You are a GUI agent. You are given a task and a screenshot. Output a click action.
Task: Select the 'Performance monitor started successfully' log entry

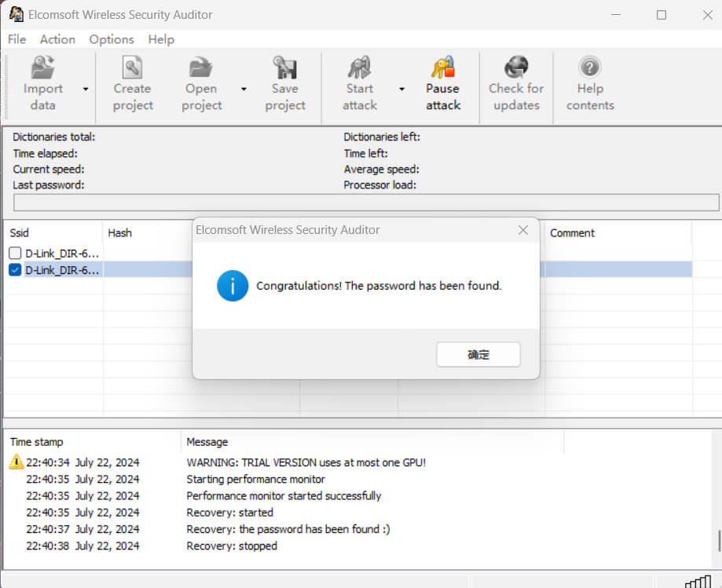(284, 495)
